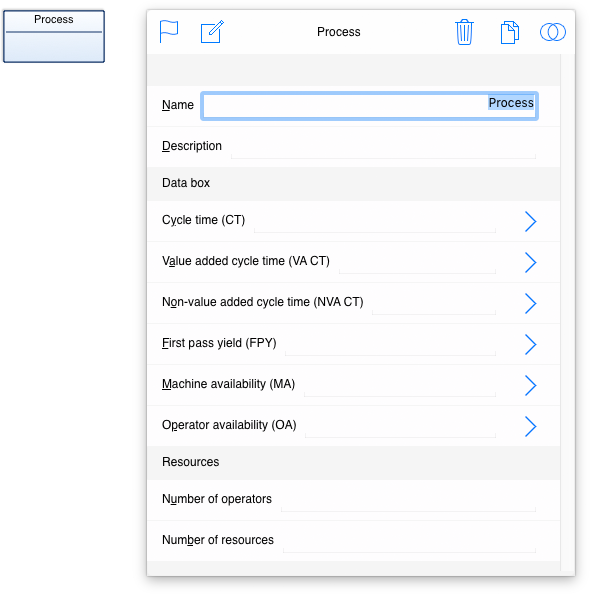Focus the Description input field

pos(383,148)
